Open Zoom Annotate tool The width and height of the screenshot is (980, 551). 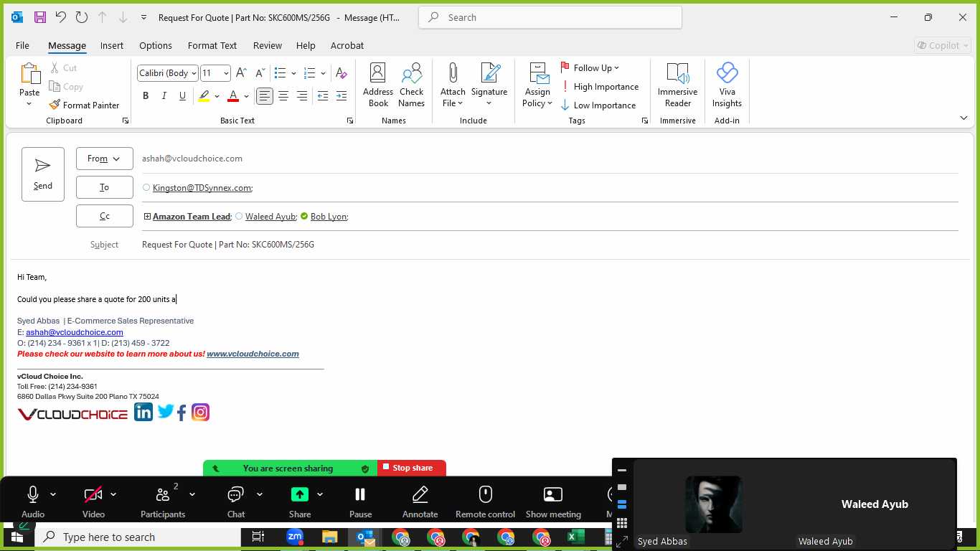pos(420,501)
